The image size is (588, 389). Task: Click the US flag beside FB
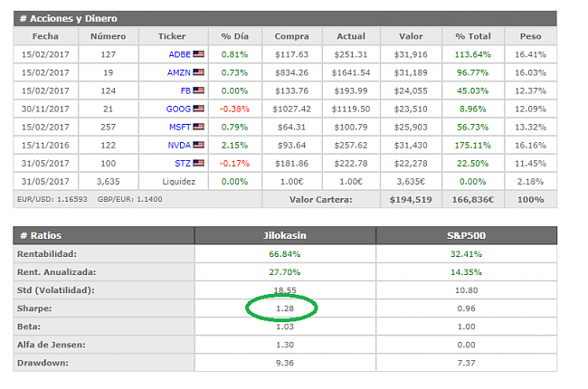(198, 90)
